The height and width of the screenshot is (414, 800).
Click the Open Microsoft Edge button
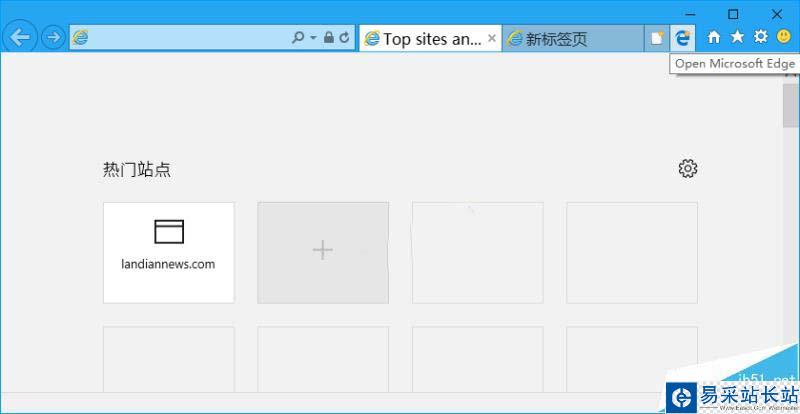tap(683, 37)
